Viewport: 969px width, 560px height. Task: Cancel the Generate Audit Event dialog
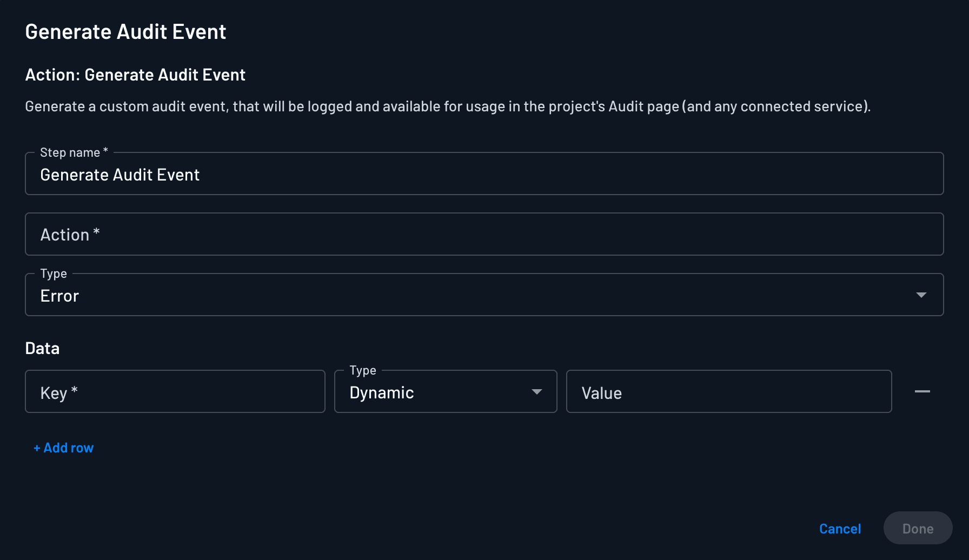[x=840, y=528]
